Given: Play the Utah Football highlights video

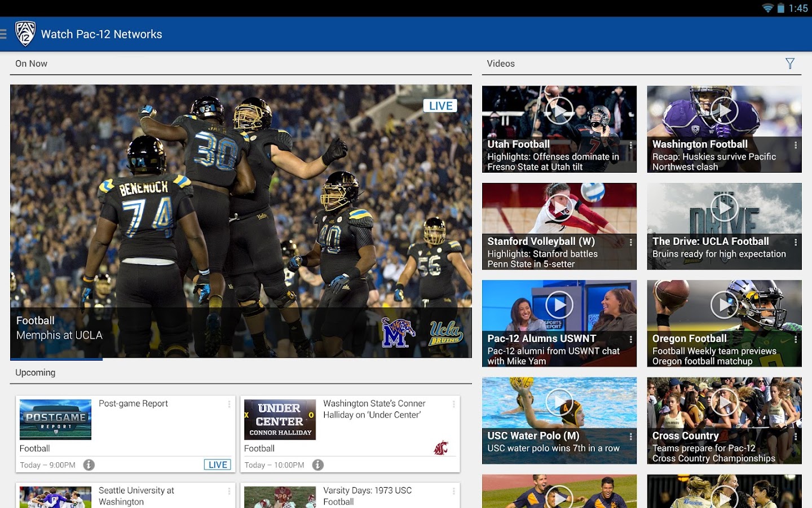Looking at the screenshot, I should coord(559,111).
